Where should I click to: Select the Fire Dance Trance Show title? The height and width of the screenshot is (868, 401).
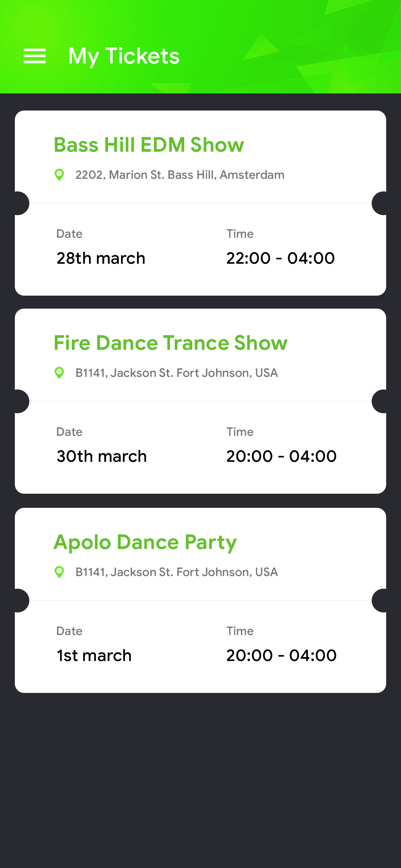(x=171, y=343)
